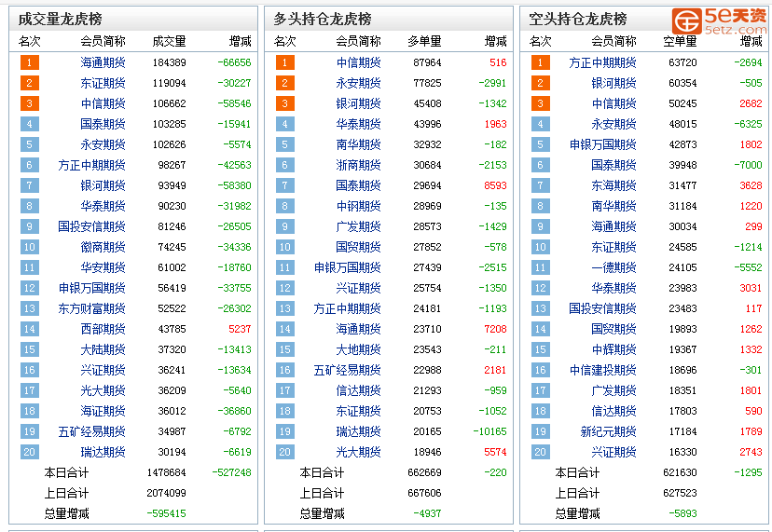The image size is (772, 532).
Task: Click rank 1 badge in the 成交量龙虎榜 table
Action: point(30,62)
